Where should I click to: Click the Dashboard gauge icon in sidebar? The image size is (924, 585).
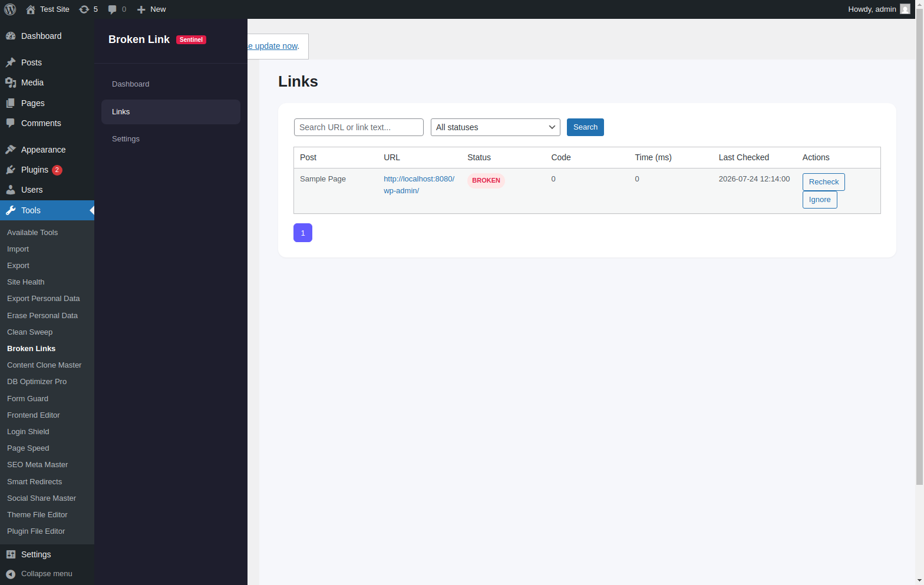coord(11,36)
